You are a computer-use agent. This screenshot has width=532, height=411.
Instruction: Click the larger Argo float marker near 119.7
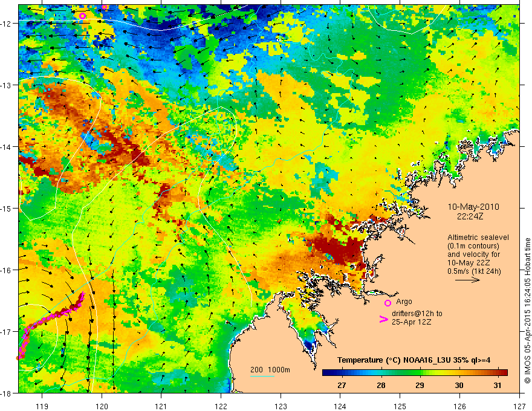pyautogui.click(x=82, y=16)
